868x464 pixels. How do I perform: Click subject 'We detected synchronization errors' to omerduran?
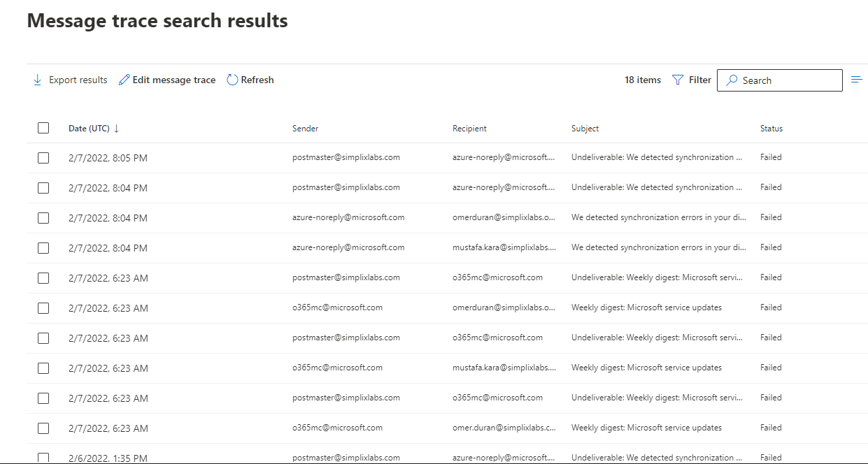(x=659, y=218)
